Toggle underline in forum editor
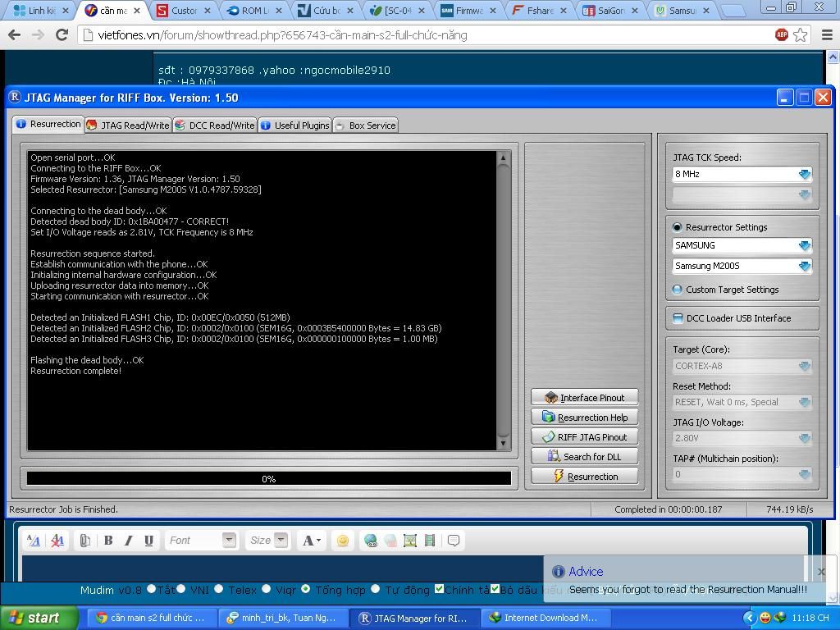Viewport: 840px width, 630px height. [x=149, y=540]
